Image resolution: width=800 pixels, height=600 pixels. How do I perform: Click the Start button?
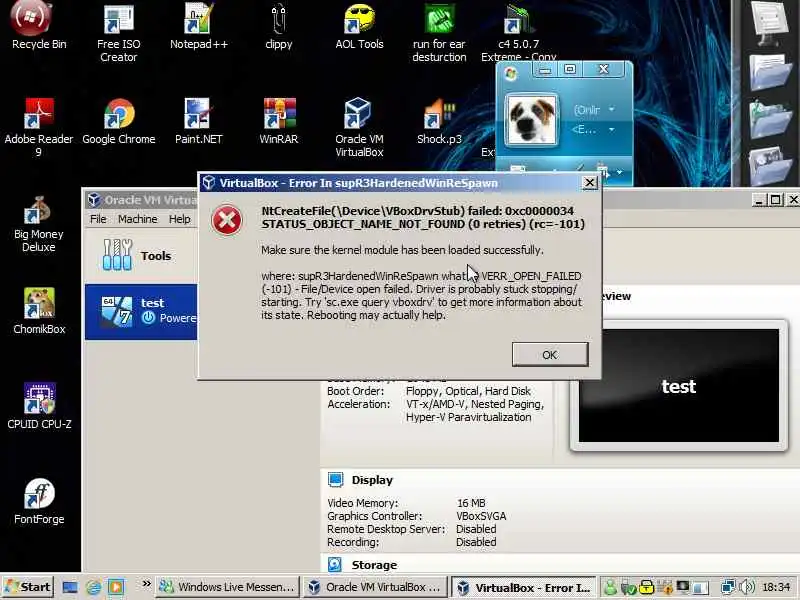point(28,587)
